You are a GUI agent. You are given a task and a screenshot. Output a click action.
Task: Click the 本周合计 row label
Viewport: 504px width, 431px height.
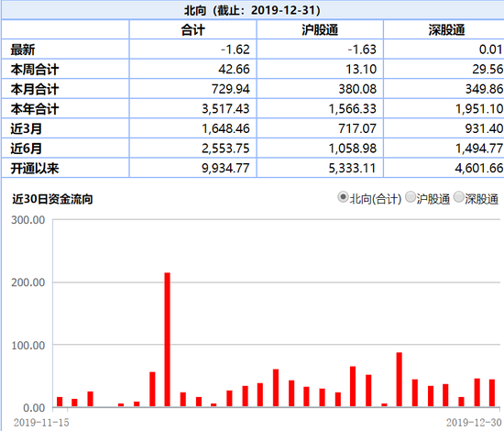pyautogui.click(x=35, y=70)
